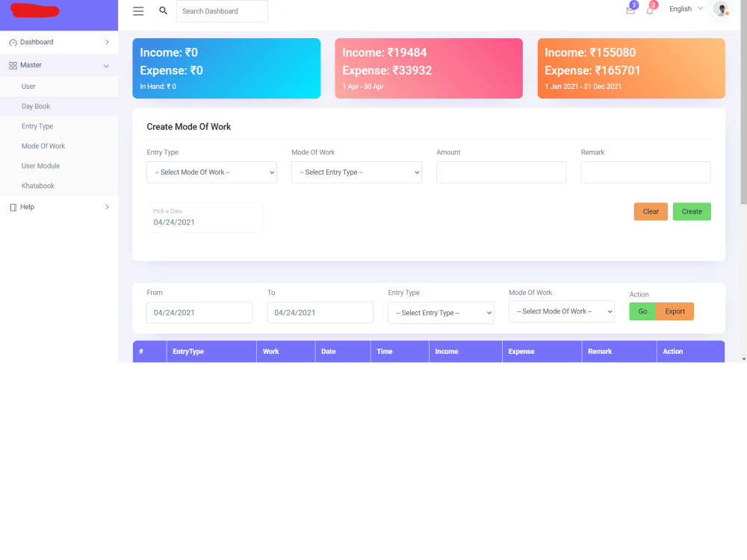Expand the Dashboard menu chevron

(107, 42)
